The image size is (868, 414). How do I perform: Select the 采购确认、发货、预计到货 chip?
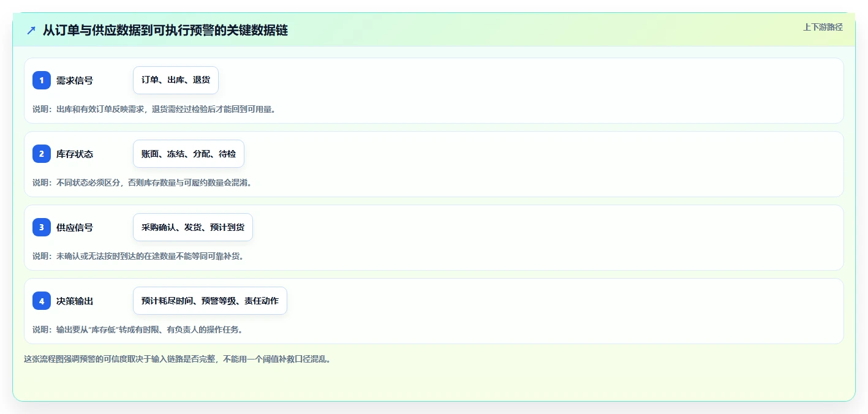click(x=193, y=227)
